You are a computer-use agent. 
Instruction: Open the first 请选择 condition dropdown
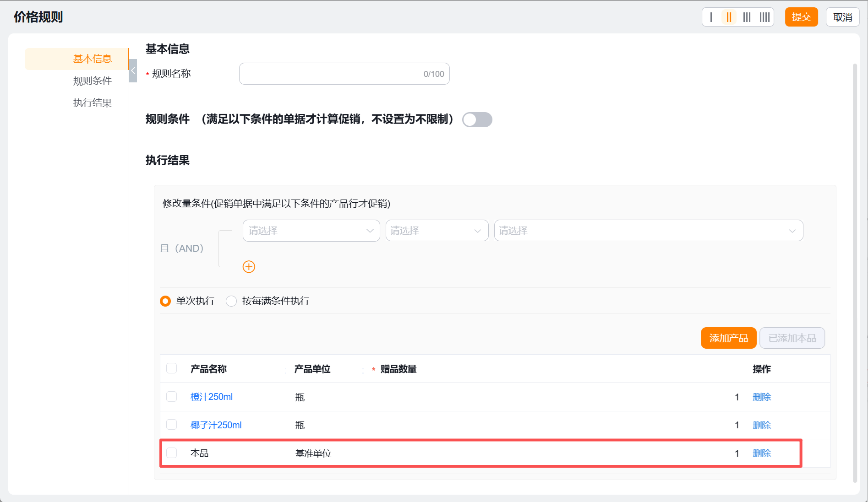311,231
